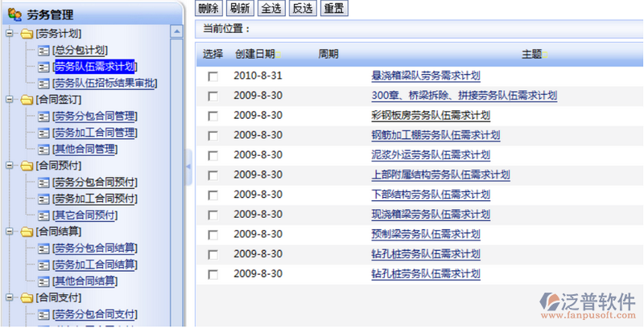This screenshot has height=328, width=644.
Task: Collapse the 合同签订 tree node
Action: 9,100
